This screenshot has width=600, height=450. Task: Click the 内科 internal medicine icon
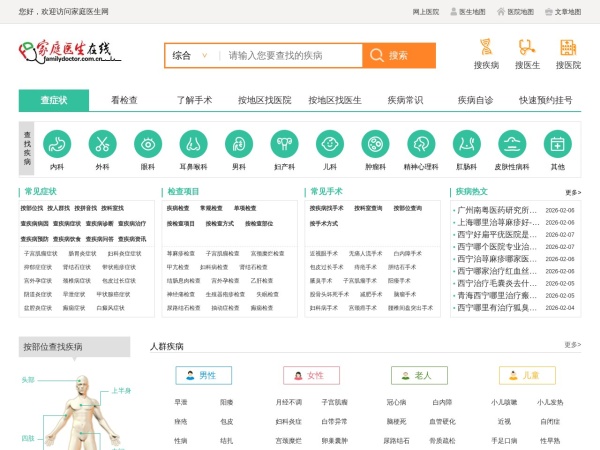click(x=57, y=143)
